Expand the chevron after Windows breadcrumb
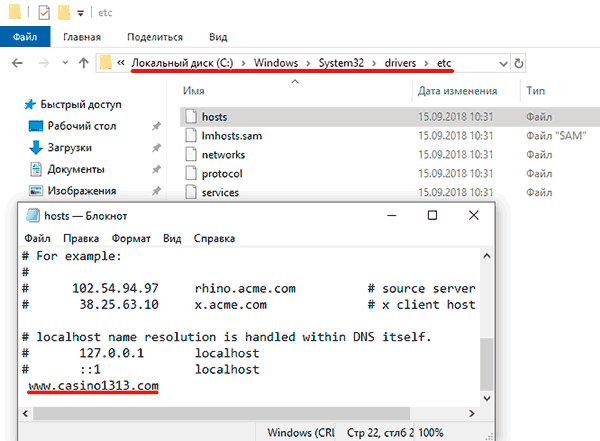 308,63
